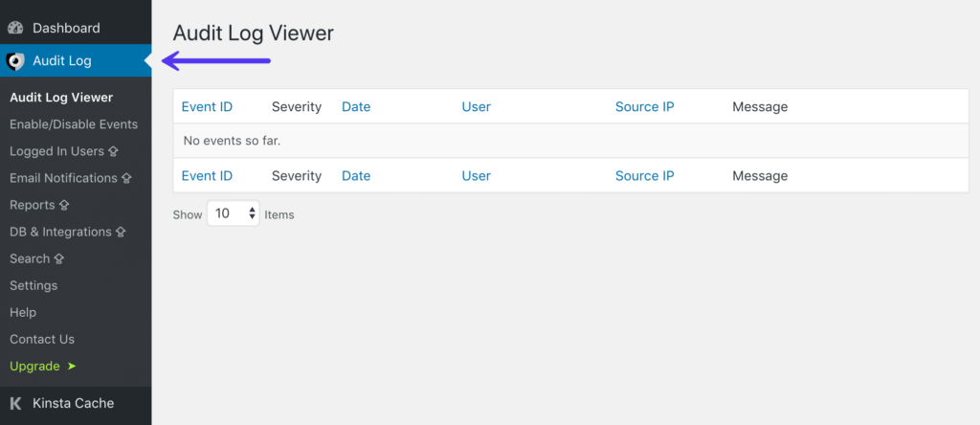The height and width of the screenshot is (425, 980).
Task: Open Enable/Disable Events submenu item
Action: (74, 124)
